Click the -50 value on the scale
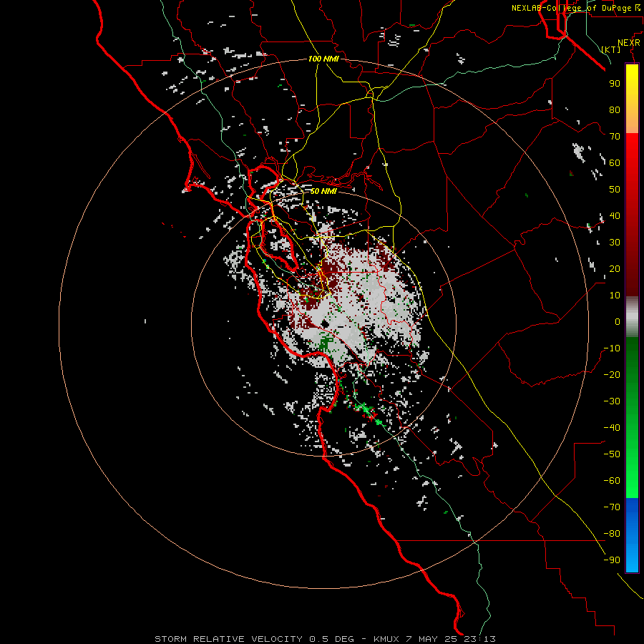The image size is (644, 644). (x=612, y=454)
